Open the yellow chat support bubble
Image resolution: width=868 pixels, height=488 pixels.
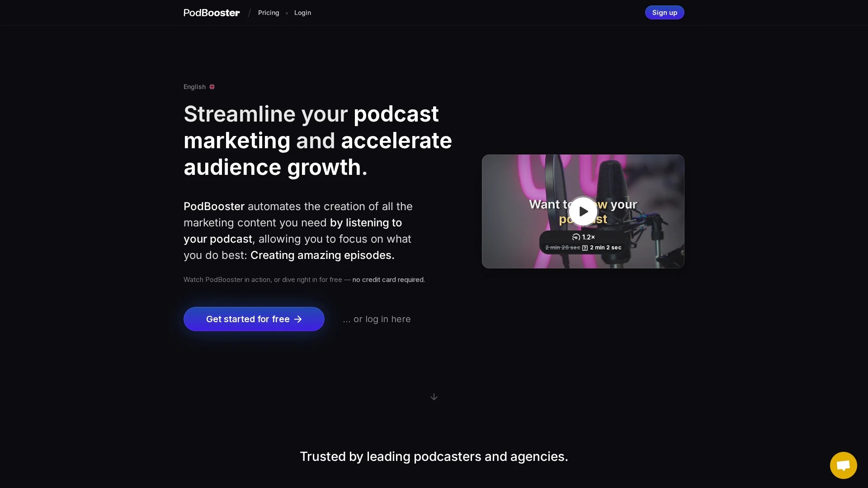point(844,465)
